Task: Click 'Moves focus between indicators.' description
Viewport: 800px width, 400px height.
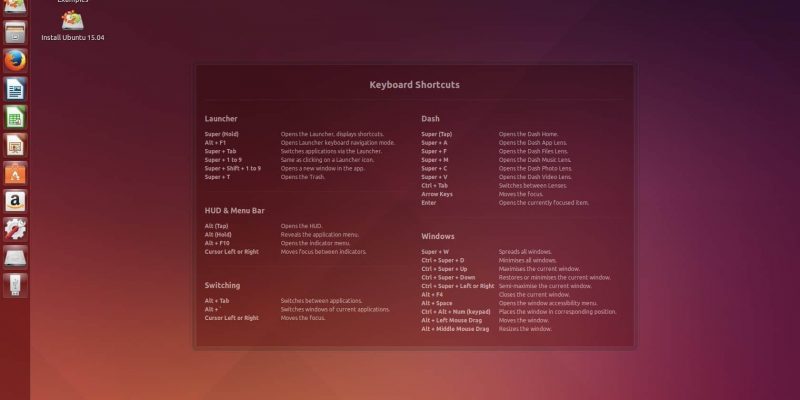Action: 323,252
